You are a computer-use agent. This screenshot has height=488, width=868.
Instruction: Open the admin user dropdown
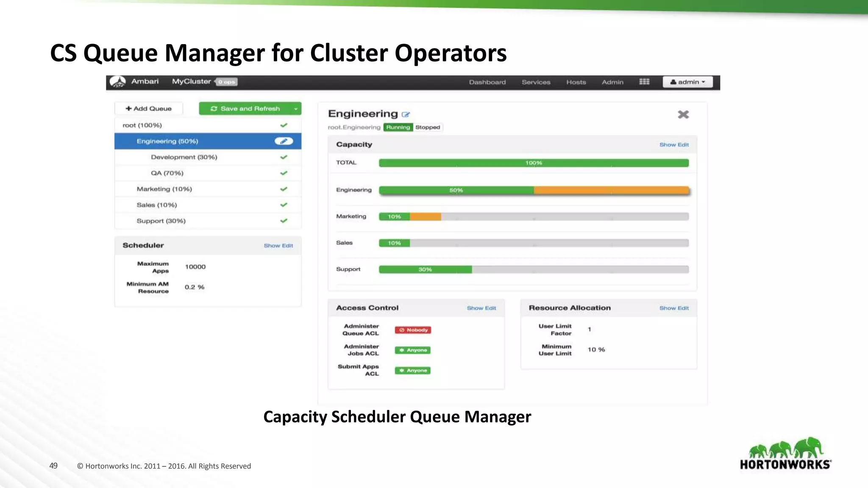point(687,82)
